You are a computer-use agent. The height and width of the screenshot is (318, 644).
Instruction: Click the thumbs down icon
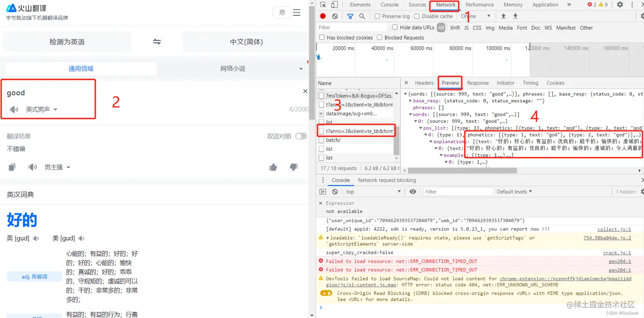(293, 167)
